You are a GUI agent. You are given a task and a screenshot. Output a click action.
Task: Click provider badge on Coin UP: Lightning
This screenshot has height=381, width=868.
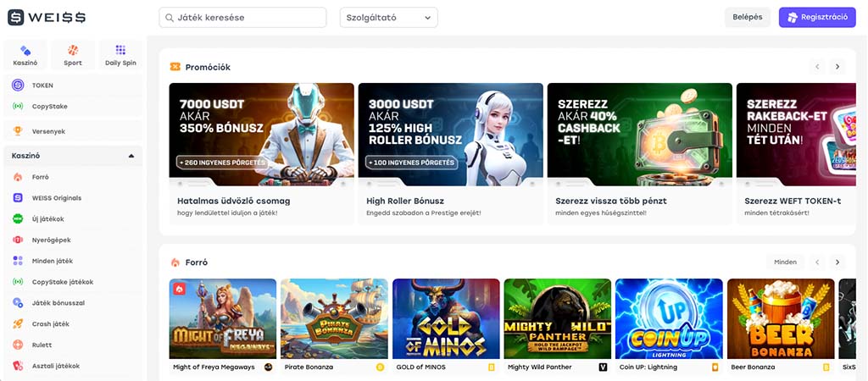[715, 367]
